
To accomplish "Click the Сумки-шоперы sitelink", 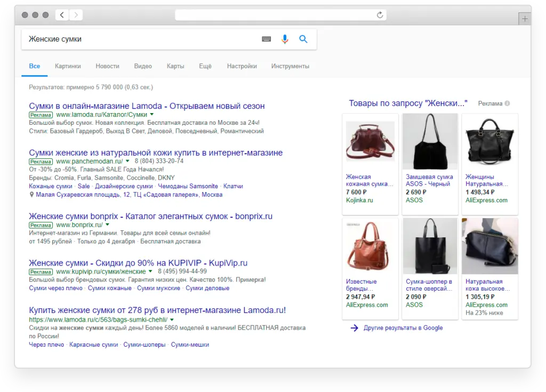I will [144, 345].
